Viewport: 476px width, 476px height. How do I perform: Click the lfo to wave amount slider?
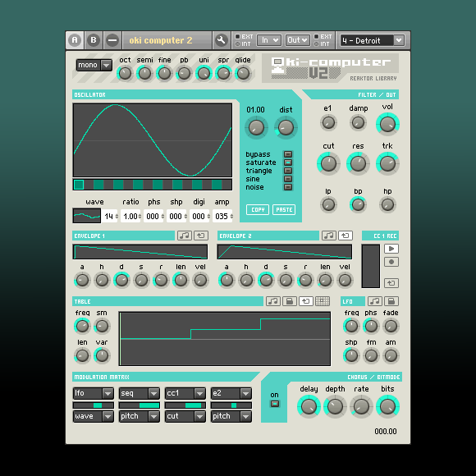(x=94, y=405)
